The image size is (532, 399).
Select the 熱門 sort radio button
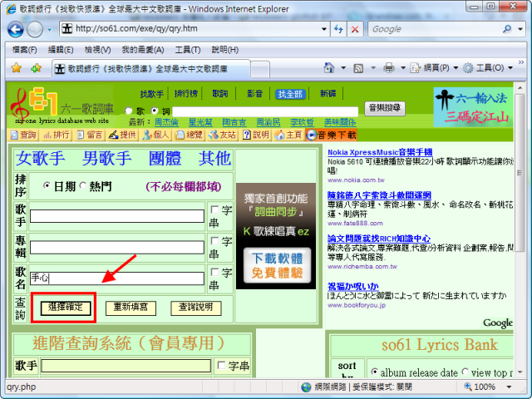click(82, 185)
